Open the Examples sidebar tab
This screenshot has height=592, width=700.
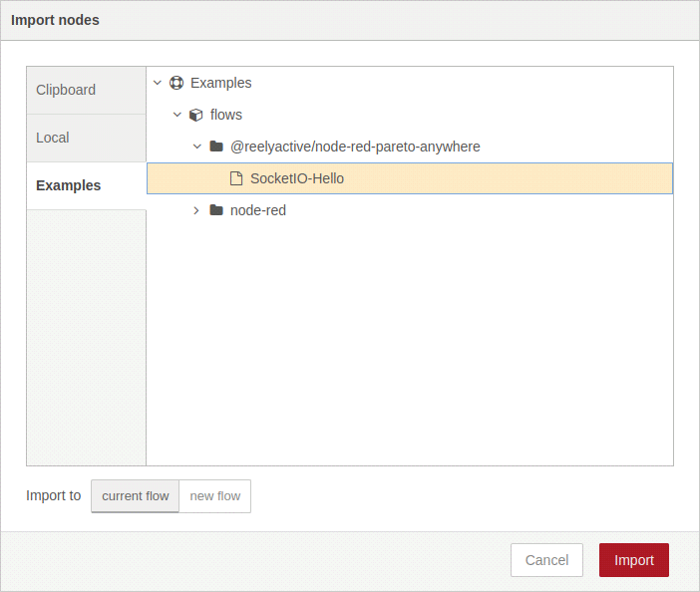click(86, 185)
